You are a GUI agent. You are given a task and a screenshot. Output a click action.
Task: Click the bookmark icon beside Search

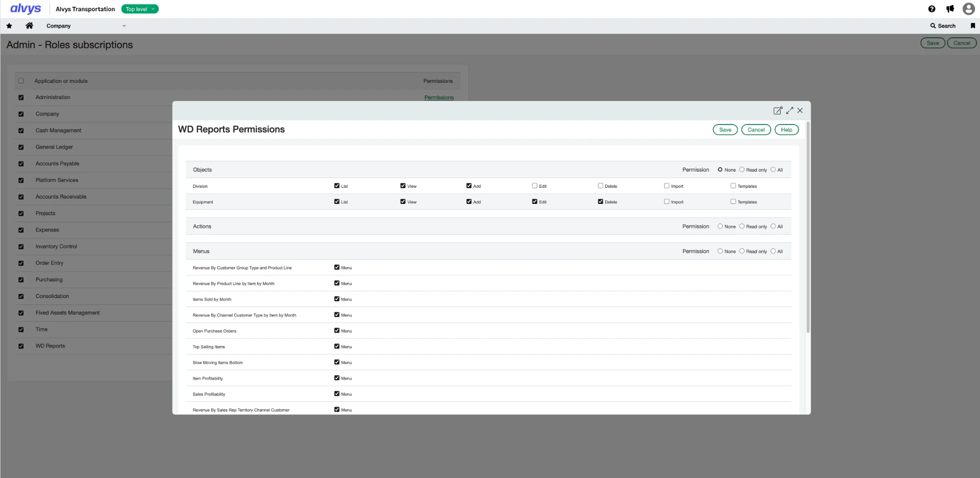[973, 26]
